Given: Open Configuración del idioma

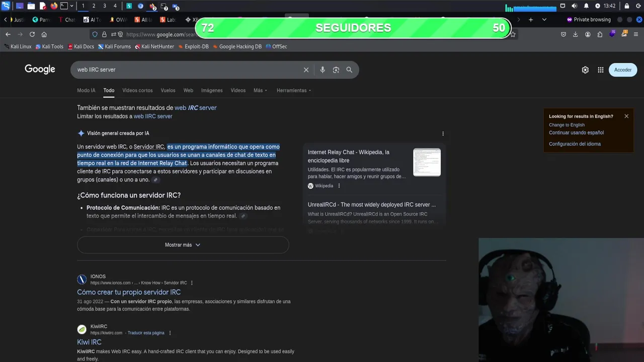Looking at the screenshot, I should [x=575, y=144].
